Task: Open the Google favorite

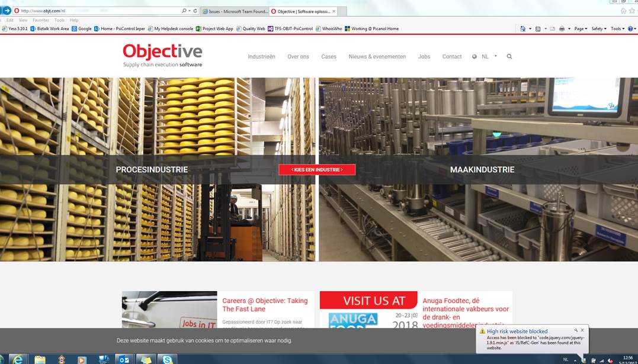Action: (x=82, y=29)
